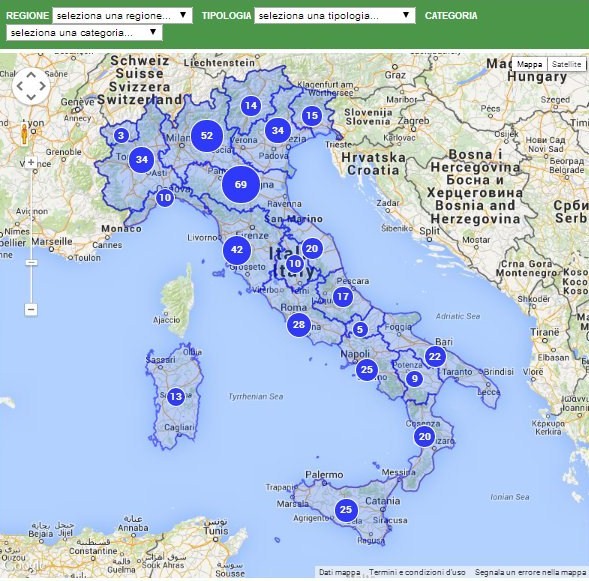Open the Tipologia dropdown selector
Screen dimensions: 589x581
point(335,15)
